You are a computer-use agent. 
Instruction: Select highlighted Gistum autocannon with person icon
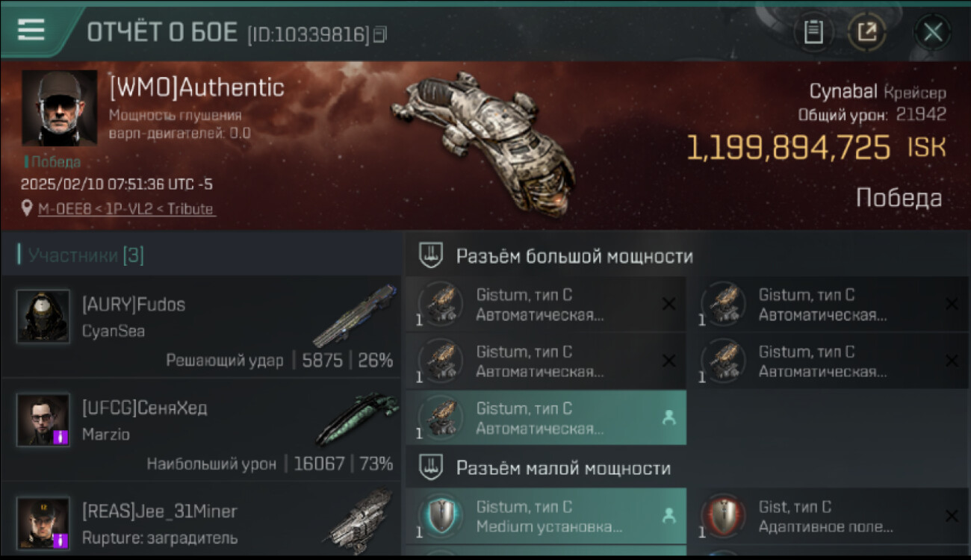coord(546,418)
